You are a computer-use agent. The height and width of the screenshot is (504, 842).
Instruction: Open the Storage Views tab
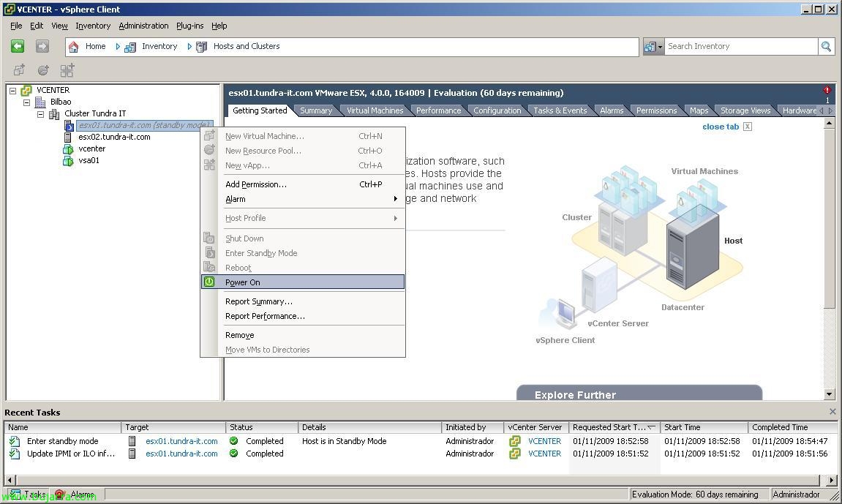(x=745, y=110)
